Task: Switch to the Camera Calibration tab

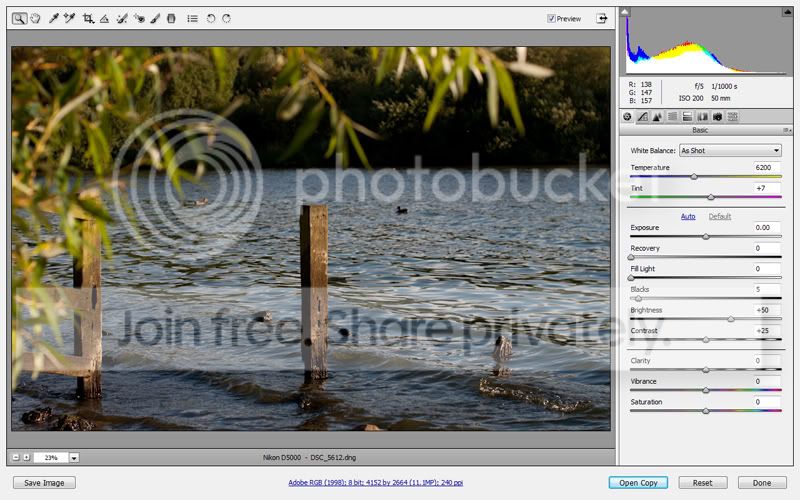Action: [x=718, y=117]
